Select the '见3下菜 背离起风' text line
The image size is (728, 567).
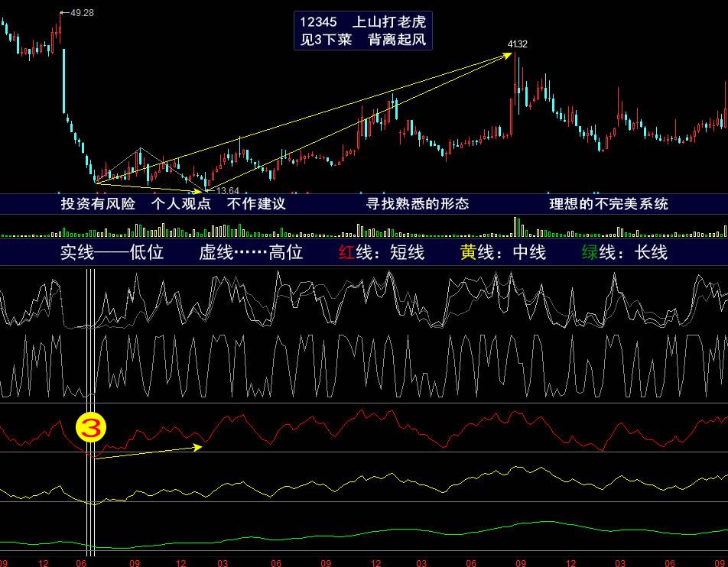362,40
